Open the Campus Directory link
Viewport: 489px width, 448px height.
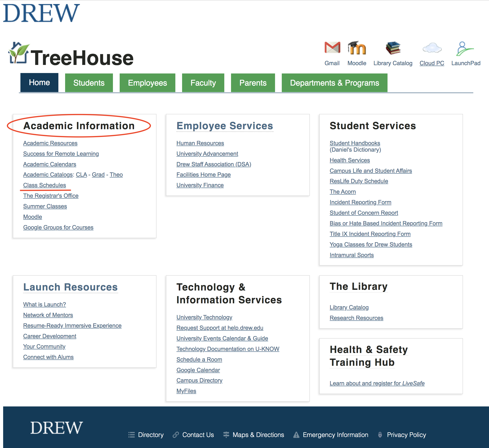click(x=199, y=381)
